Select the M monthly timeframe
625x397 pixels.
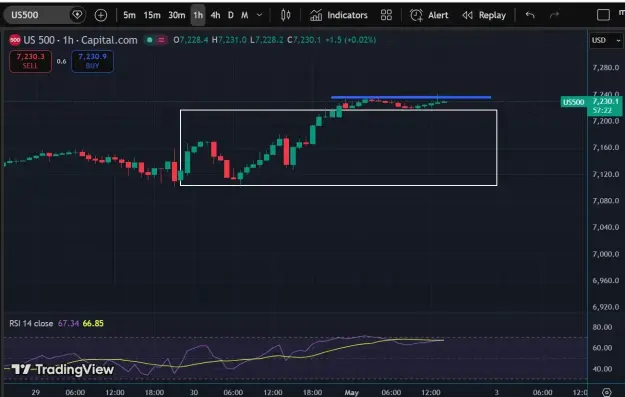[x=245, y=15]
